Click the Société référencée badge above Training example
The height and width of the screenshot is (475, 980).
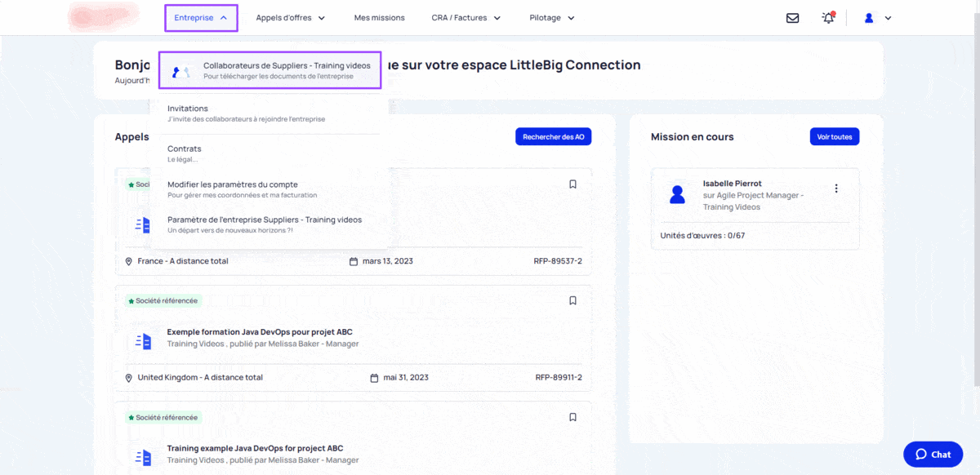pyautogui.click(x=162, y=417)
